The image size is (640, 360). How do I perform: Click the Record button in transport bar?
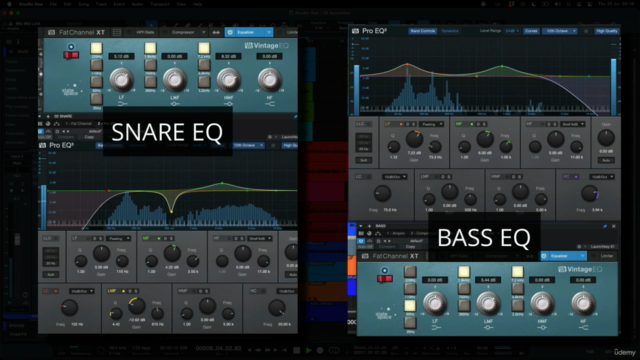(320, 350)
